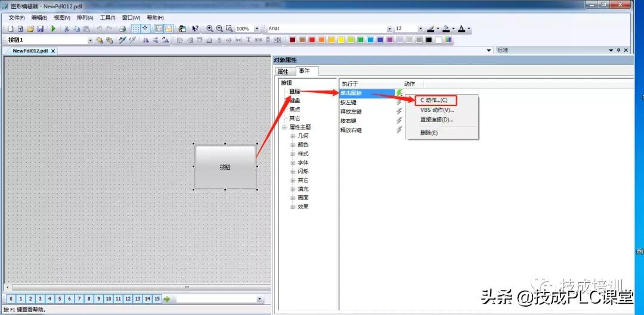
Task: Copy the selected object
Action: point(76,29)
